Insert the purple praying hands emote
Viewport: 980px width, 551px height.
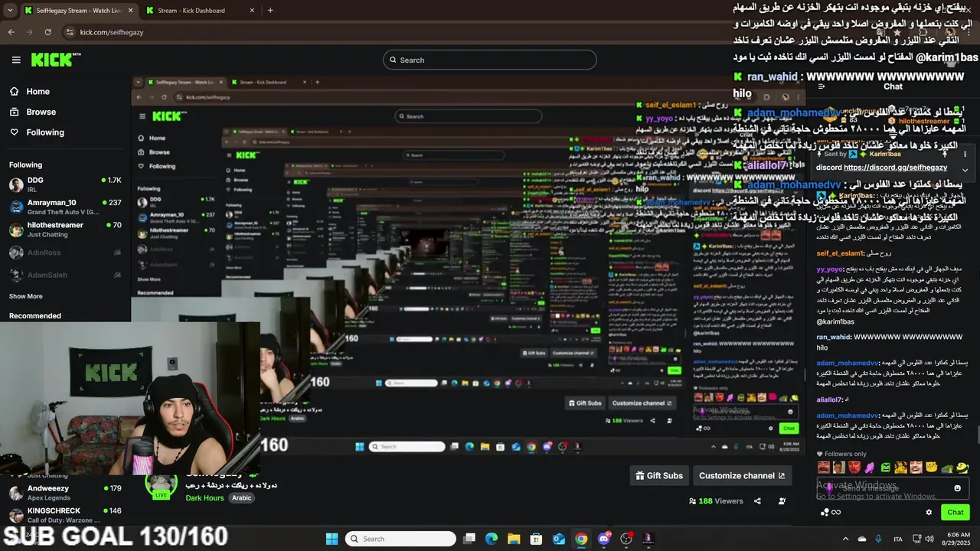coord(870,467)
